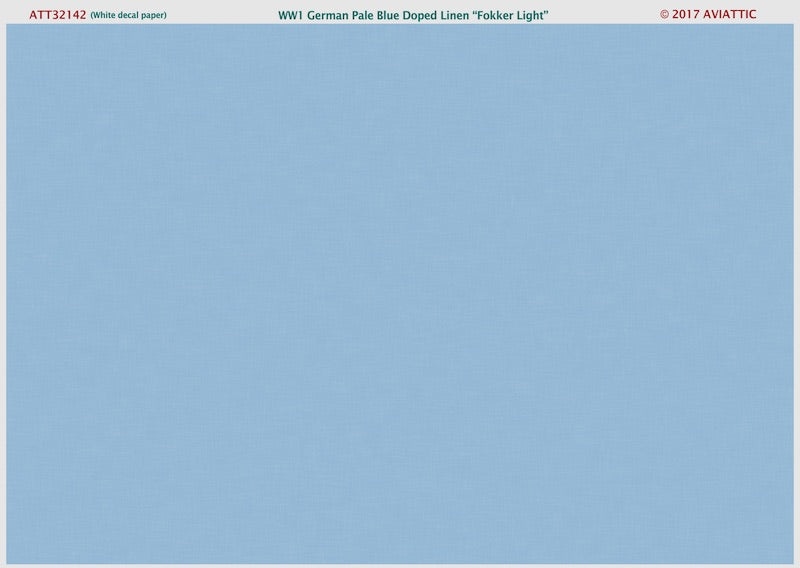Click the title "WW1 German Pale Blue Doped Linen"
Image resolution: width=800 pixels, height=568 pixels.
(x=373, y=15)
